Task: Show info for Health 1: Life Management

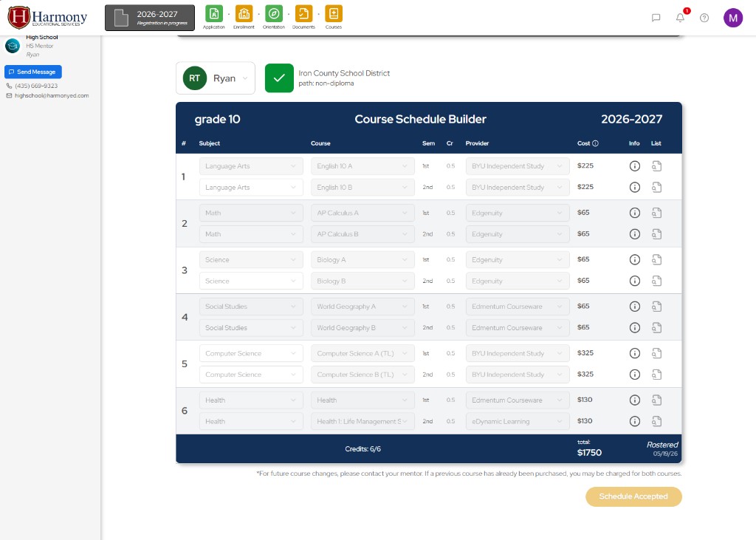Action: tap(634, 421)
